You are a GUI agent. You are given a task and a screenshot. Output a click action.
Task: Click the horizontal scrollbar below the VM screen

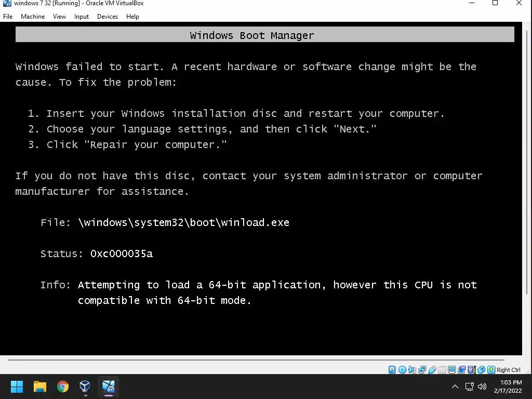click(x=256, y=360)
